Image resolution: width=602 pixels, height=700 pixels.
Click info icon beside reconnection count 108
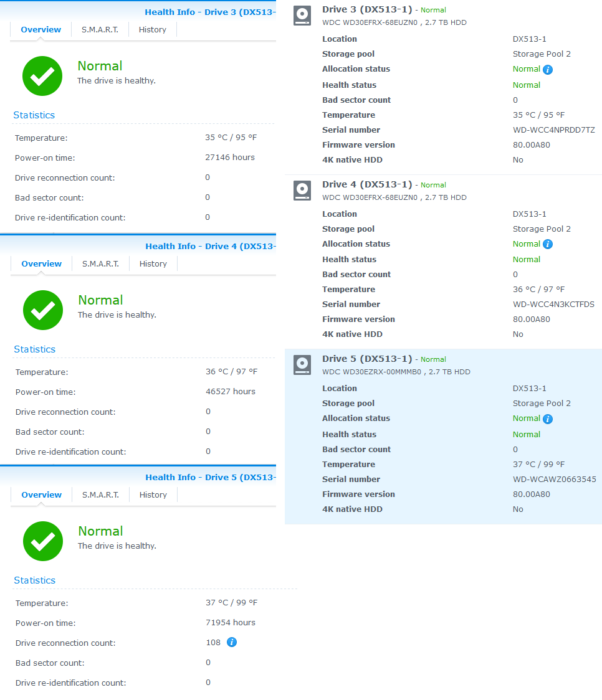(x=232, y=642)
